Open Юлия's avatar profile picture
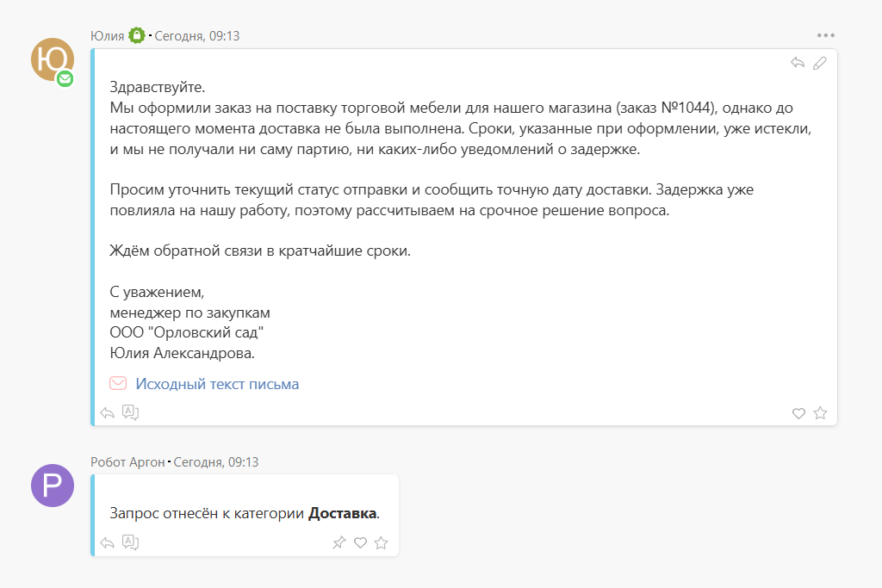Viewport: 882px width, 588px height. pos(52,59)
